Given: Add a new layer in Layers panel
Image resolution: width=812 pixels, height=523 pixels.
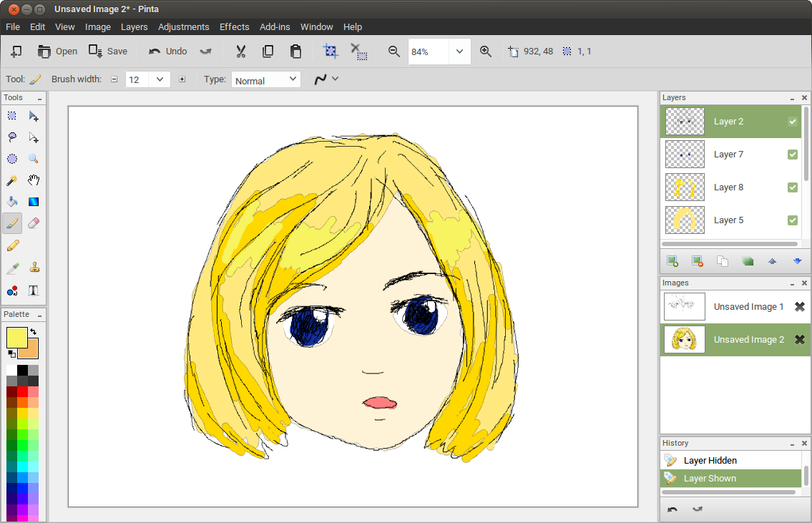Looking at the screenshot, I should pos(672,261).
